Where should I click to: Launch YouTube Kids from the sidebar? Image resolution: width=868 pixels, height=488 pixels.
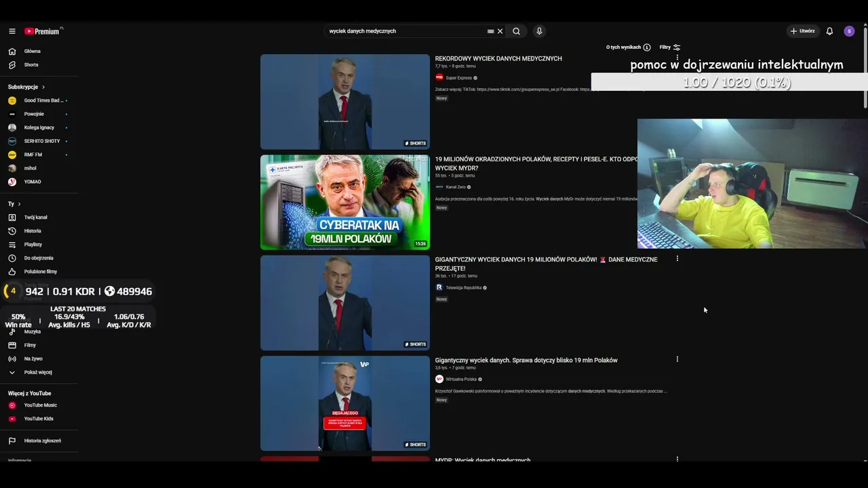click(x=39, y=419)
